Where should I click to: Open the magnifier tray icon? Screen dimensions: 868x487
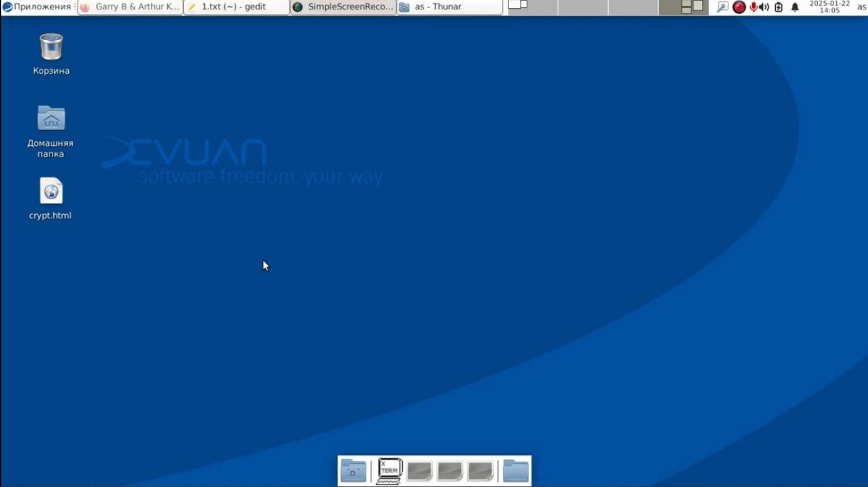723,7
